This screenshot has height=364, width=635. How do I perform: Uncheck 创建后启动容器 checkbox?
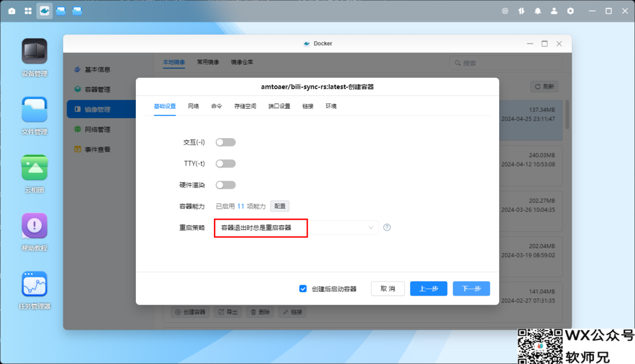[303, 289]
